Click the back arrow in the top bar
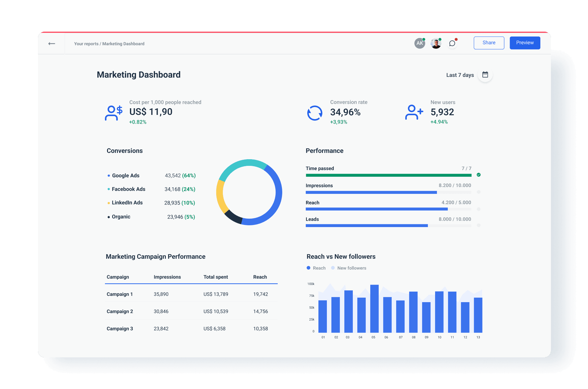 (52, 43)
